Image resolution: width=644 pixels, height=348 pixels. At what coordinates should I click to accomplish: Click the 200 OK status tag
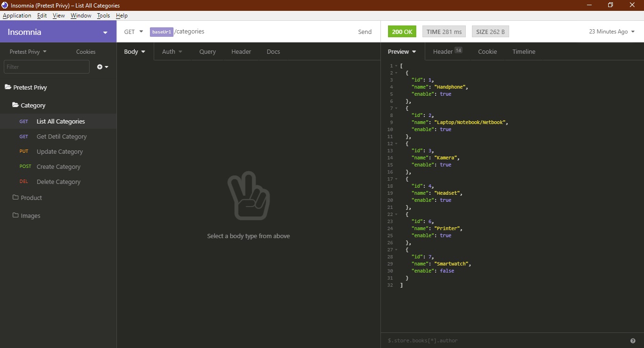402,32
